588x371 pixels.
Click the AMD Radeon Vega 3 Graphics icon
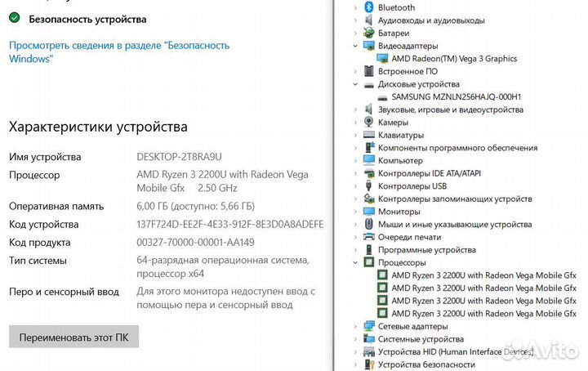tap(382, 58)
